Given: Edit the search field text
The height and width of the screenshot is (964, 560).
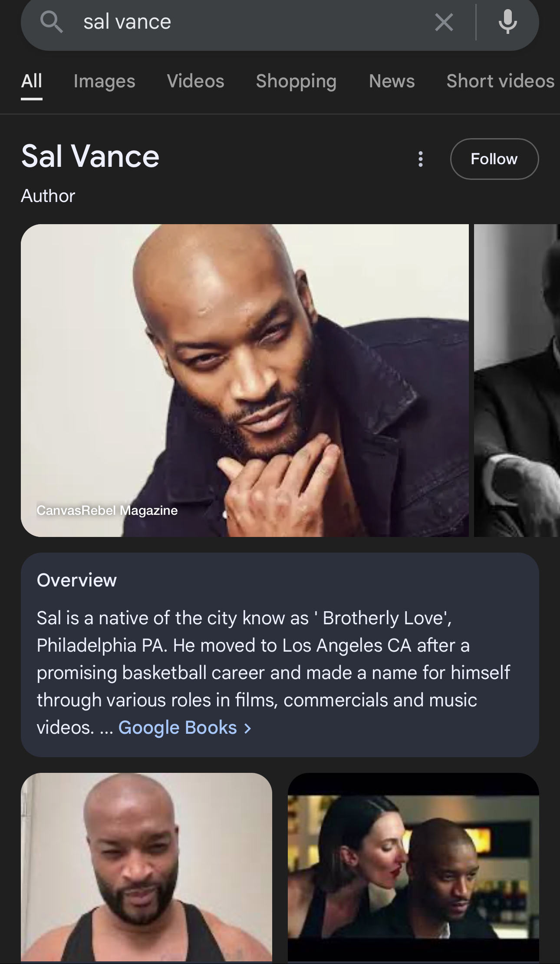Looking at the screenshot, I should tap(252, 22).
